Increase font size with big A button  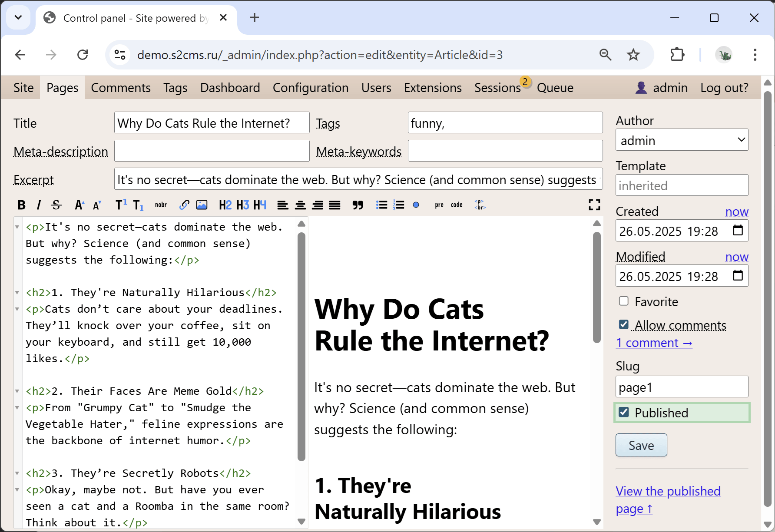[79, 205]
